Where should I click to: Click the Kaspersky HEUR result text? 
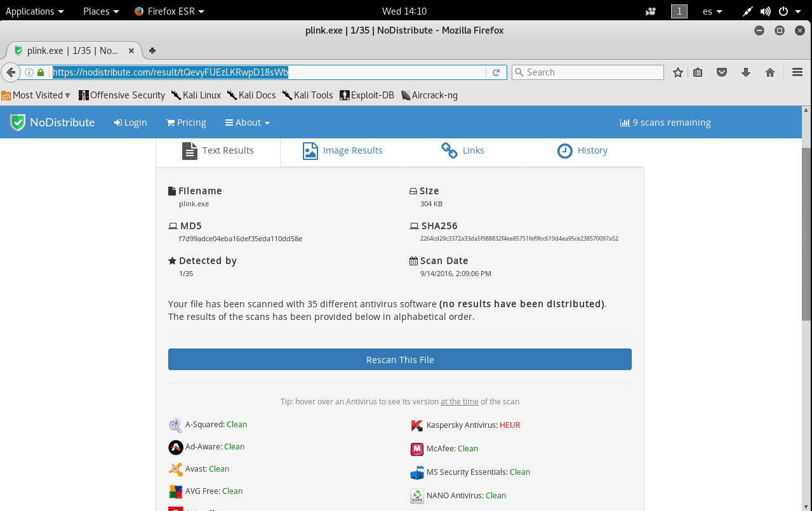pyautogui.click(x=510, y=425)
